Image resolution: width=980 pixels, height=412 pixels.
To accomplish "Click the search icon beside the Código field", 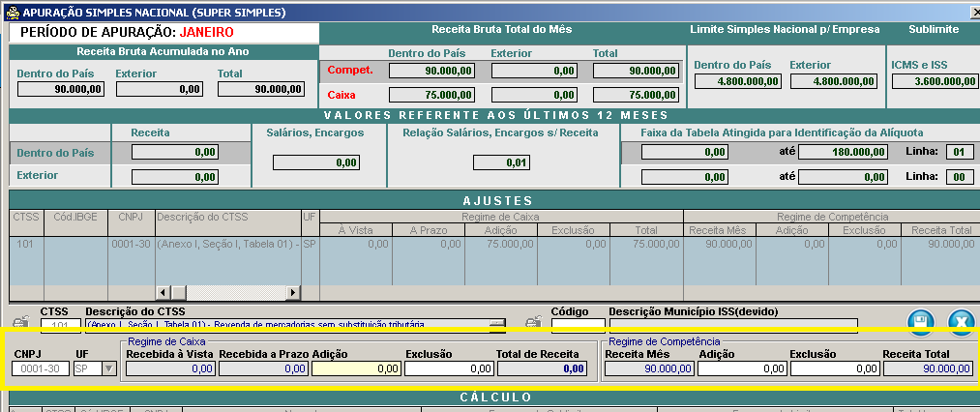I will pyautogui.click(x=532, y=323).
